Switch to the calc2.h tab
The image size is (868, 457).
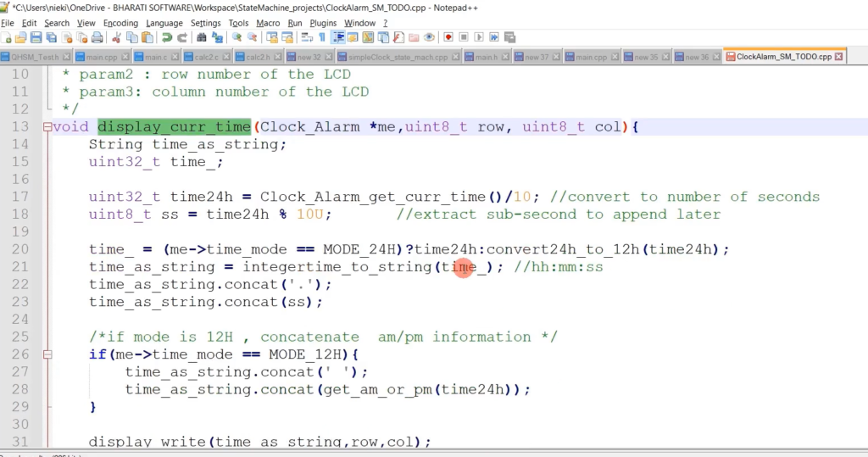pyautogui.click(x=257, y=58)
